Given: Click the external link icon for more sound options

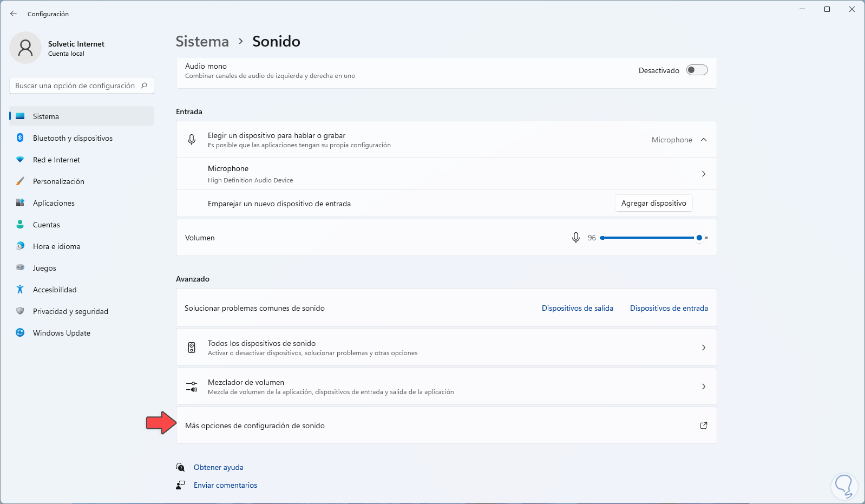Looking at the screenshot, I should pos(704,426).
